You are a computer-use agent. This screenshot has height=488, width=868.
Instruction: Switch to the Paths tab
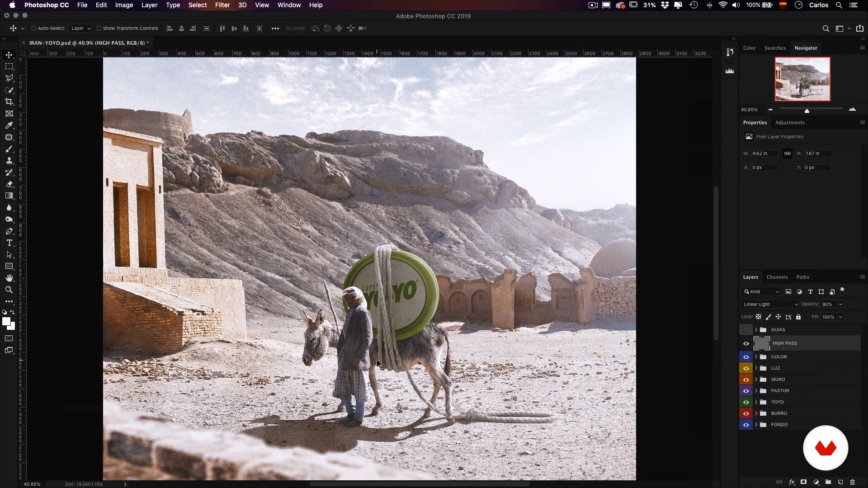click(x=803, y=277)
